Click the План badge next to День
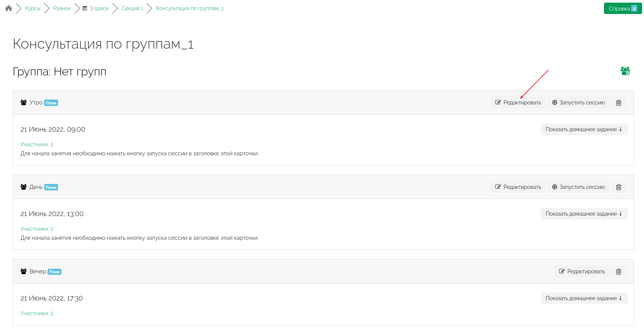644x331 pixels. (51, 187)
